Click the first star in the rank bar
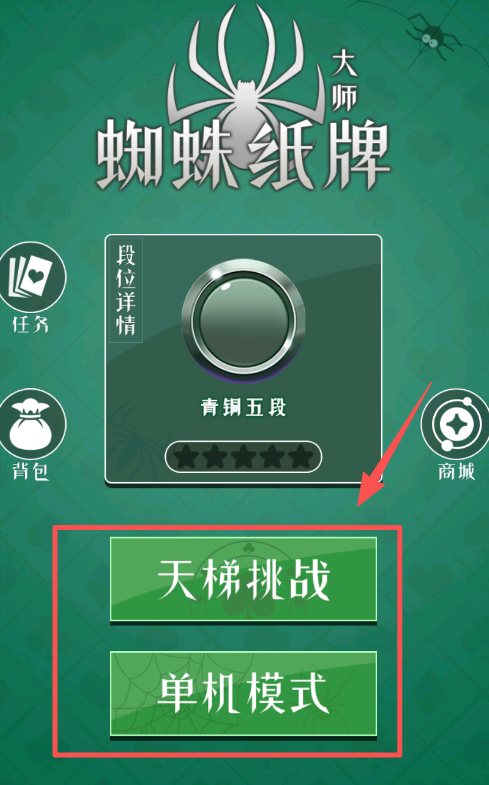 186,456
